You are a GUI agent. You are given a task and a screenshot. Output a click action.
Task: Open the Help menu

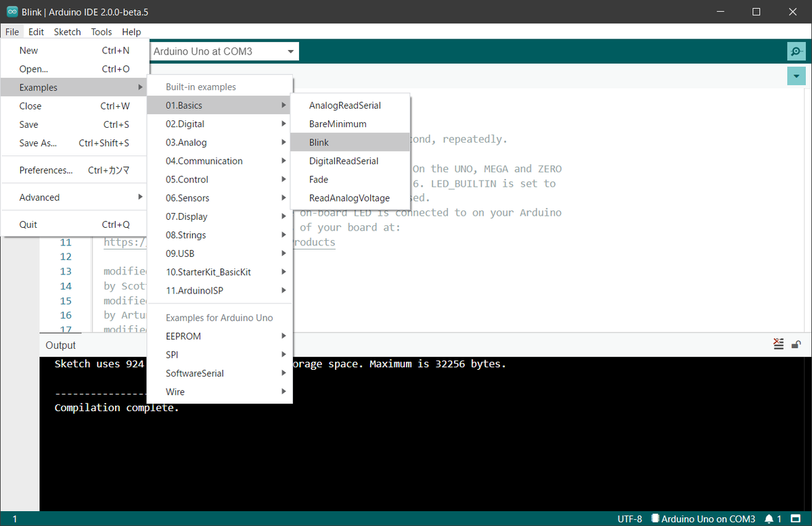131,32
